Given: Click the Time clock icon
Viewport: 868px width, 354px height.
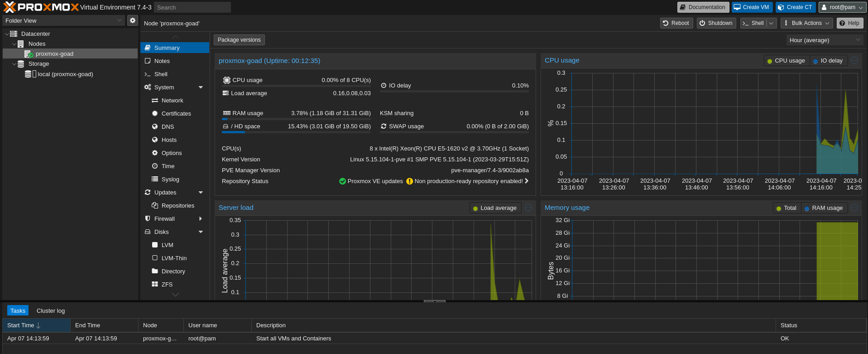Looking at the screenshot, I should (155, 166).
